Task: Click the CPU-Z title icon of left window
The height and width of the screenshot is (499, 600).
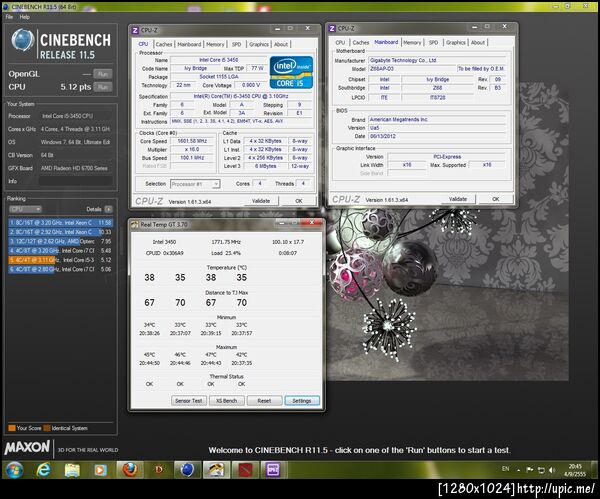Action: point(135,30)
